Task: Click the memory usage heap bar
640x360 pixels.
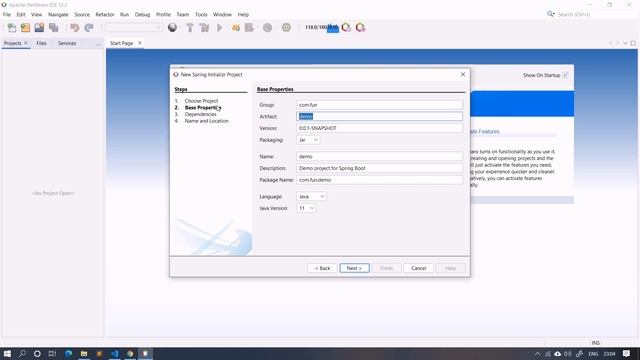Action: point(322,28)
